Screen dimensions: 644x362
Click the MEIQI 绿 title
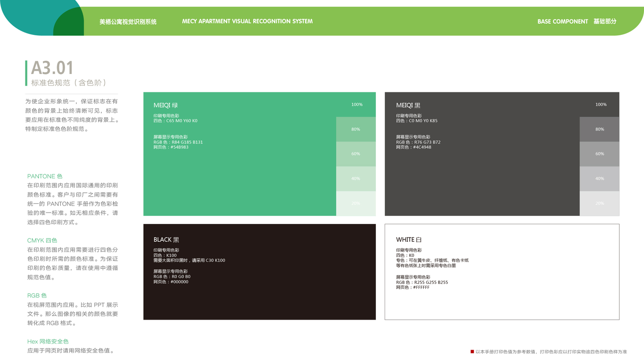[x=165, y=106]
